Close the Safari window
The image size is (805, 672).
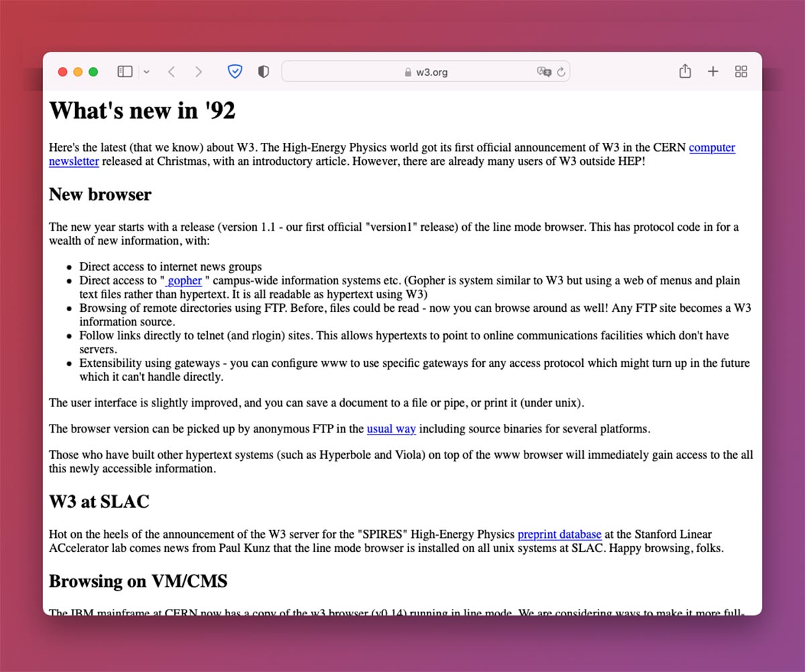(x=63, y=72)
